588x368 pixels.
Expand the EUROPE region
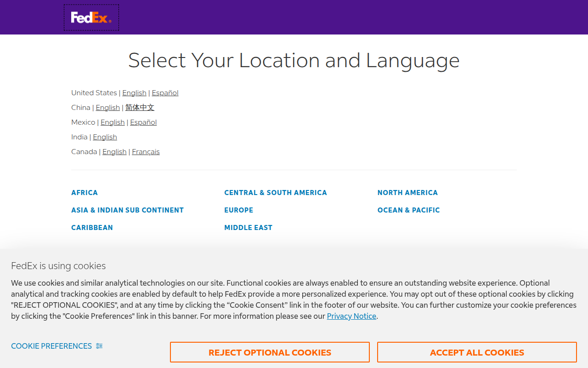click(239, 210)
